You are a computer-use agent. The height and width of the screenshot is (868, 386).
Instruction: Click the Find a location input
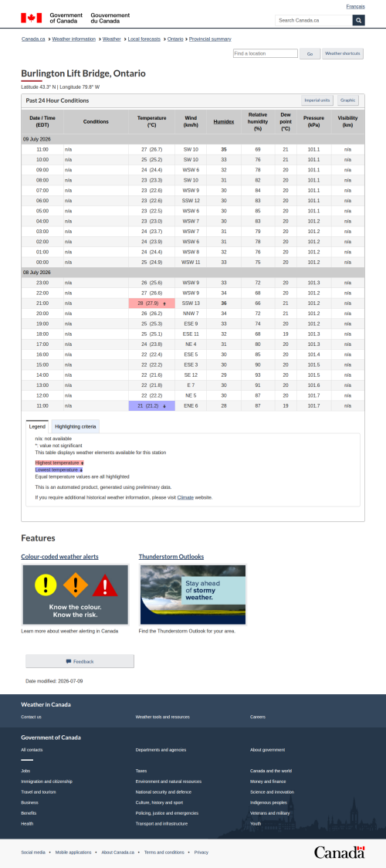pos(266,54)
